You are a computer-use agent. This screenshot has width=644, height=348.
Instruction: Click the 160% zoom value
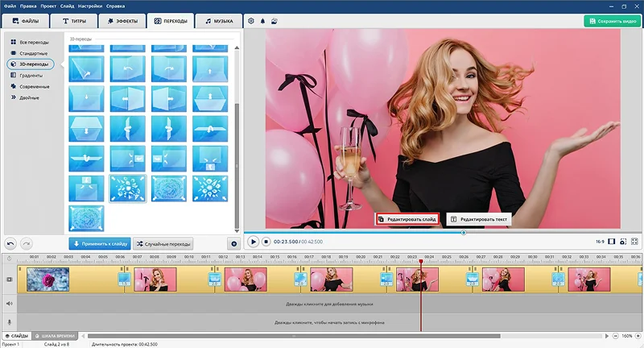point(627,336)
